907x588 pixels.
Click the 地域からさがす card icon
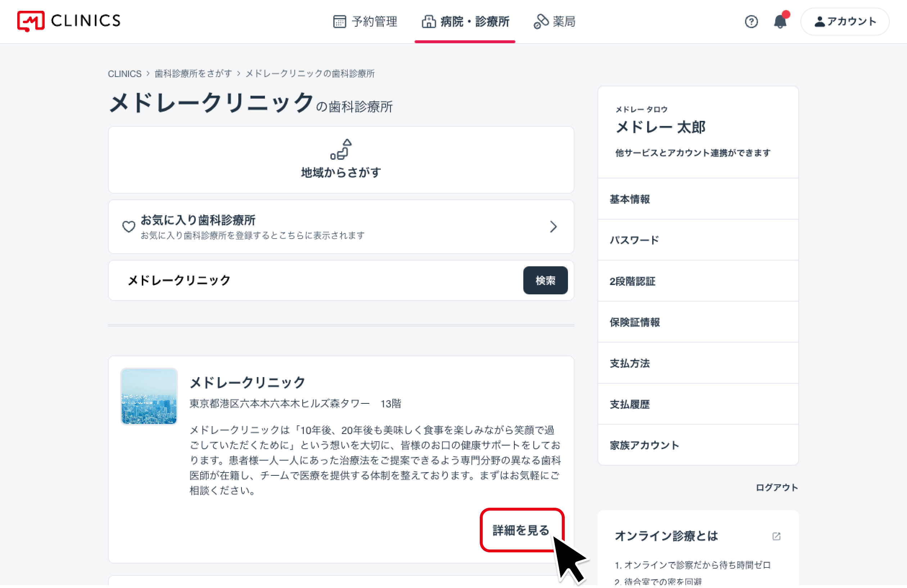point(341,149)
